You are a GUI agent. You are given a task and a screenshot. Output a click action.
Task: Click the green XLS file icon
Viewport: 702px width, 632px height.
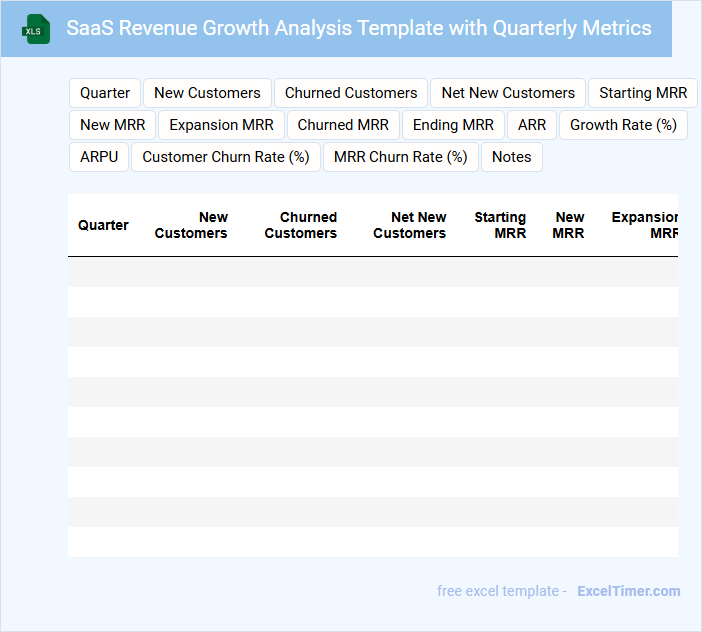click(x=35, y=29)
